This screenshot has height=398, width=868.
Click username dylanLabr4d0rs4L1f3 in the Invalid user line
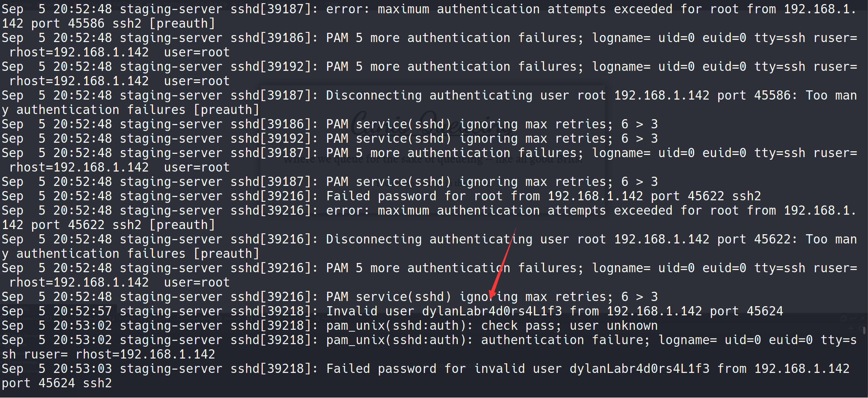[x=492, y=311]
